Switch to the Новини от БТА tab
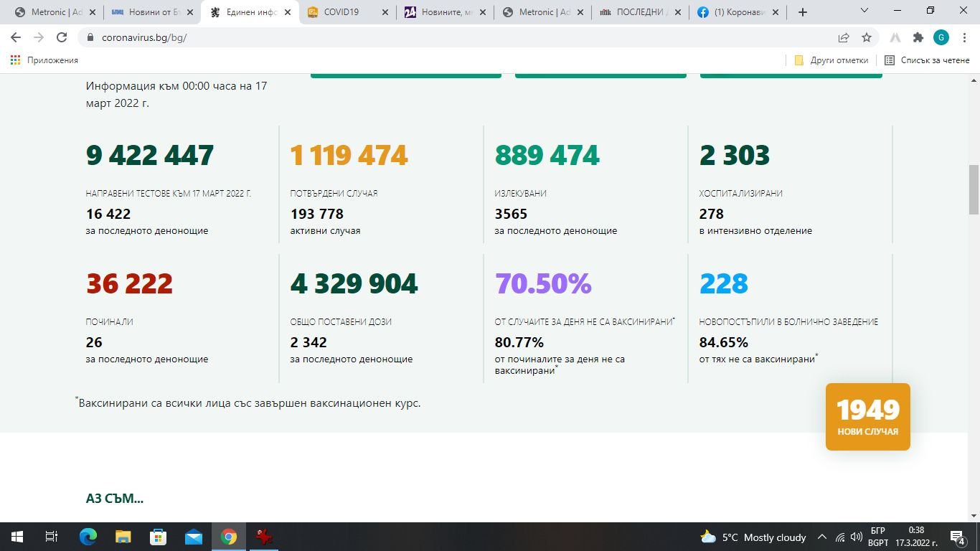The image size is (980, 551). 152,12
